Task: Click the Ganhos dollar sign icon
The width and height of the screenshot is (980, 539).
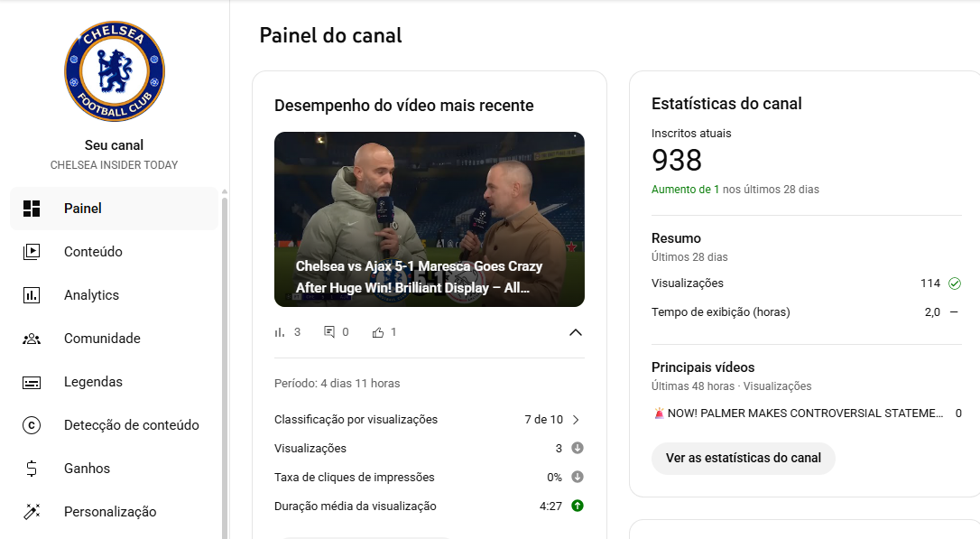Action: [32, 469]
